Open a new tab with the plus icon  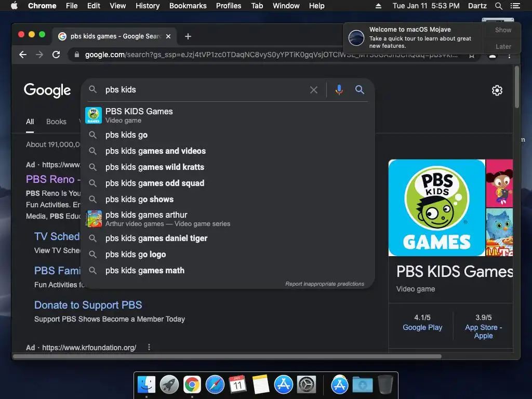[188, 36]
